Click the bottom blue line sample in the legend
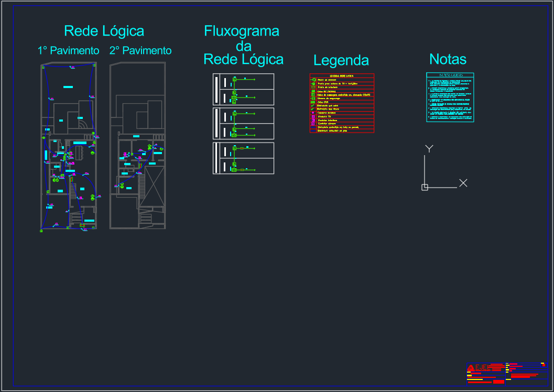 [313, 130]
